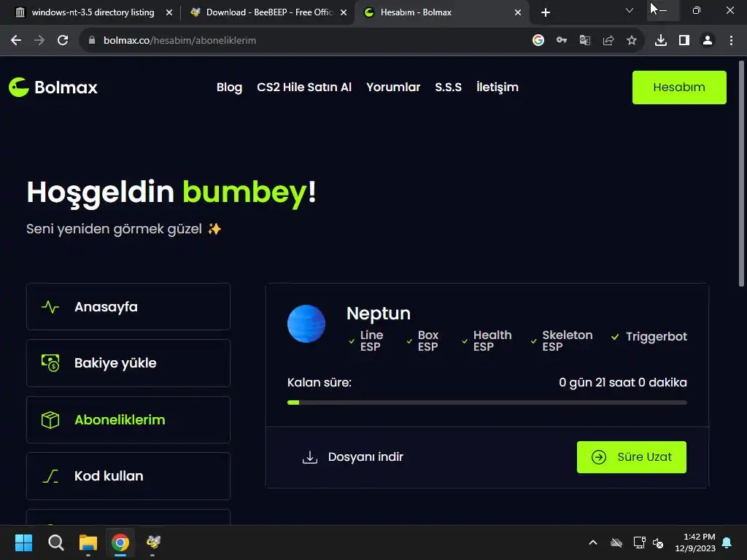Screen dimensions: 747x560
Task: Click the remaining time progress bar
Action: coord(487,402)
